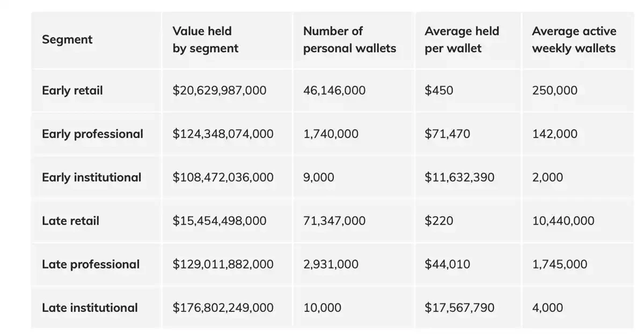Click the 'Number of personal wallets' header
Viewport: 644px width, 336px height.
(x=349, y=40)
